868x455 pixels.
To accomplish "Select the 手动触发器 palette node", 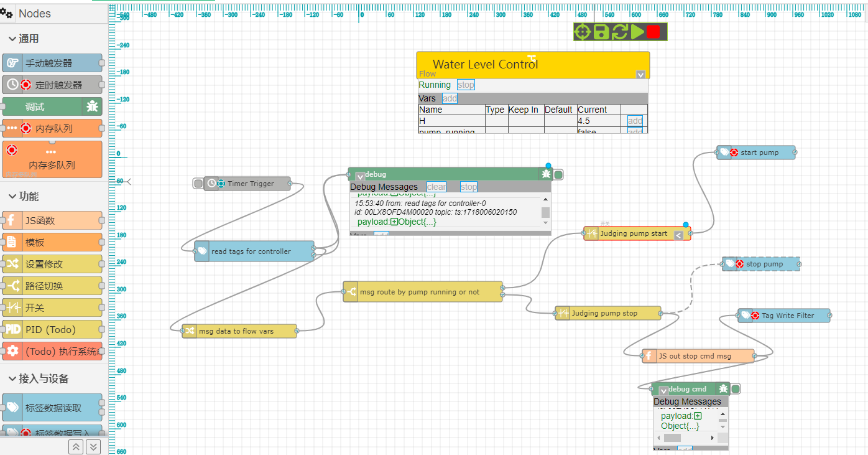I will pos(52,63).
